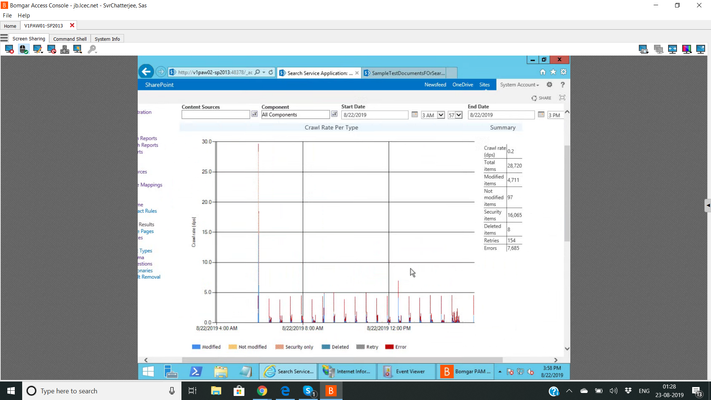Click the Error legend red swatch
Viewport: 711px width, 400px height.
389,347
